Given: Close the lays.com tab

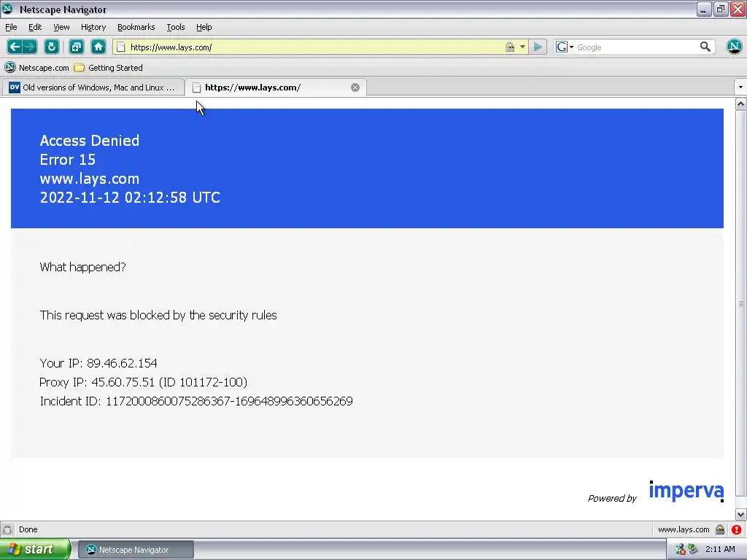Looking at the screenshot, I should pos(355,87).
